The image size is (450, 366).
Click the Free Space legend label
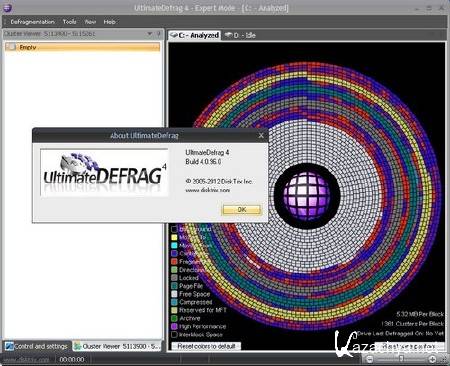coord(195,294)
